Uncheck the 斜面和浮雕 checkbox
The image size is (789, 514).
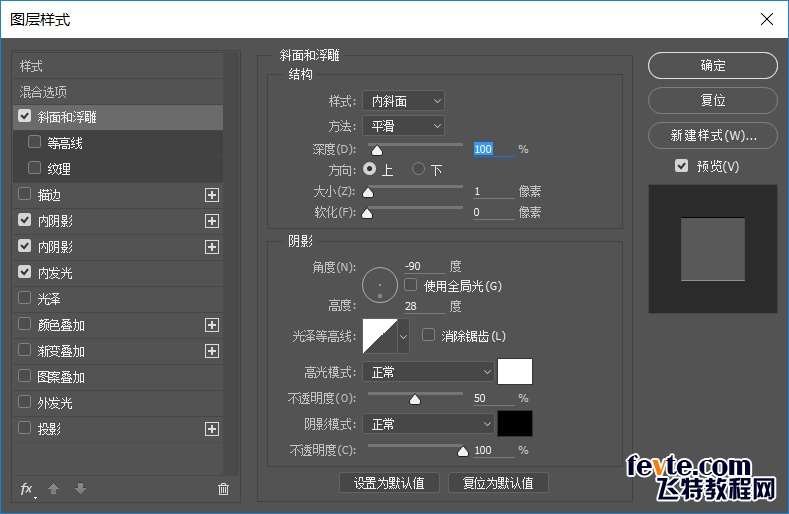(24, 116)
